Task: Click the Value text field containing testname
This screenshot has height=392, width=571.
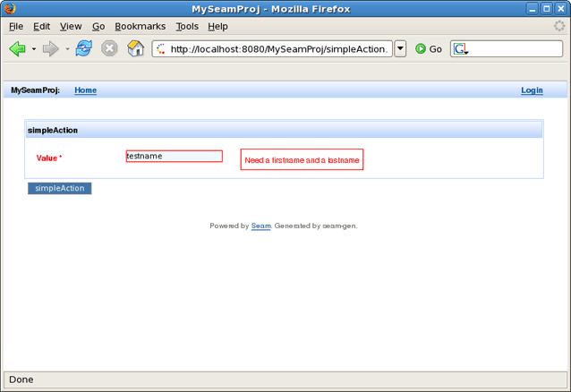Action: click(x=174, y=157)
